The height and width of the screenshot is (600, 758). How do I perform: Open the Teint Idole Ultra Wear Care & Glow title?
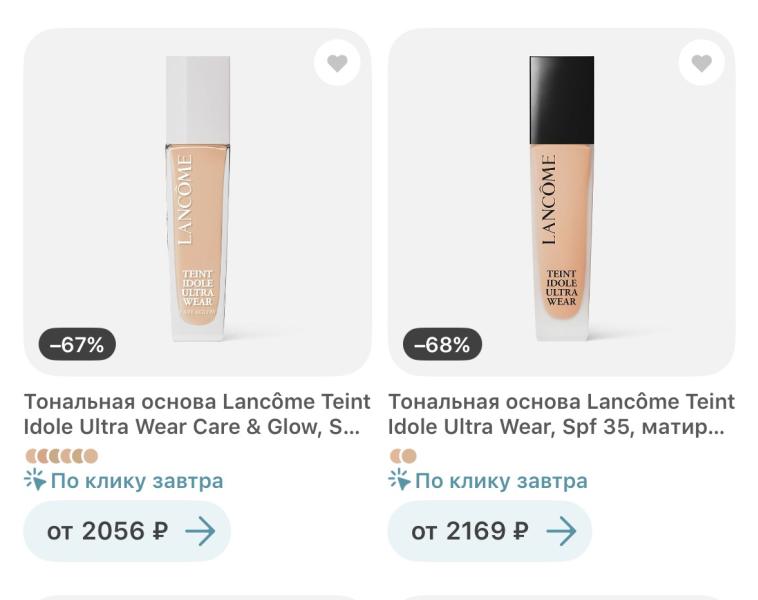coord(197,414)
